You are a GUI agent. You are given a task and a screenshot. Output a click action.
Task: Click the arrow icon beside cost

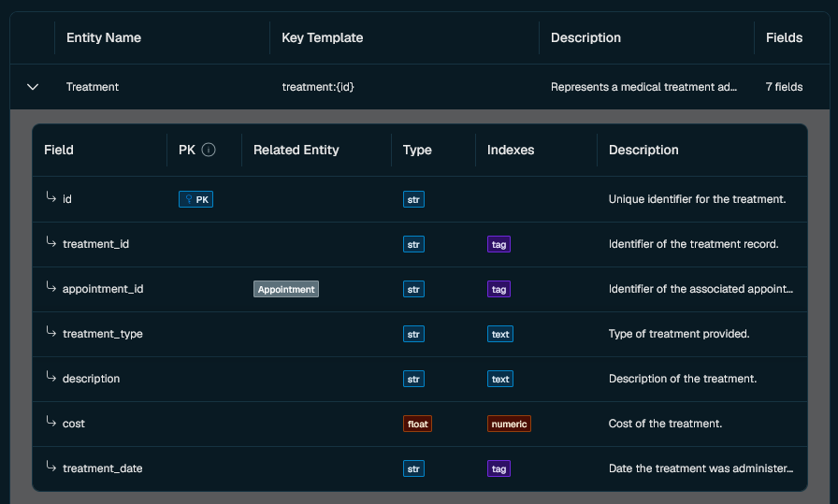pyautogui.click(x=51, y=422)
